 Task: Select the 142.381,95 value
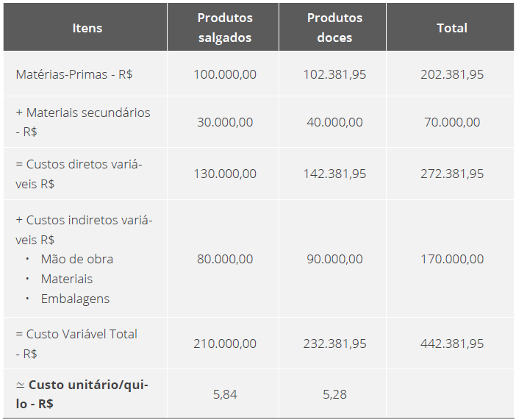334,174
